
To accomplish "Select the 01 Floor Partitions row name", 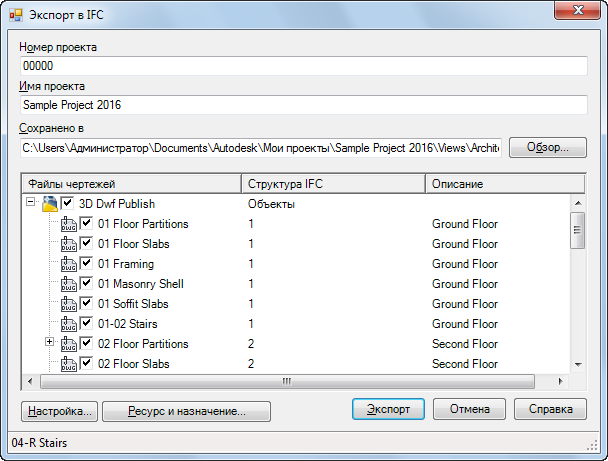I will [143, 224].
